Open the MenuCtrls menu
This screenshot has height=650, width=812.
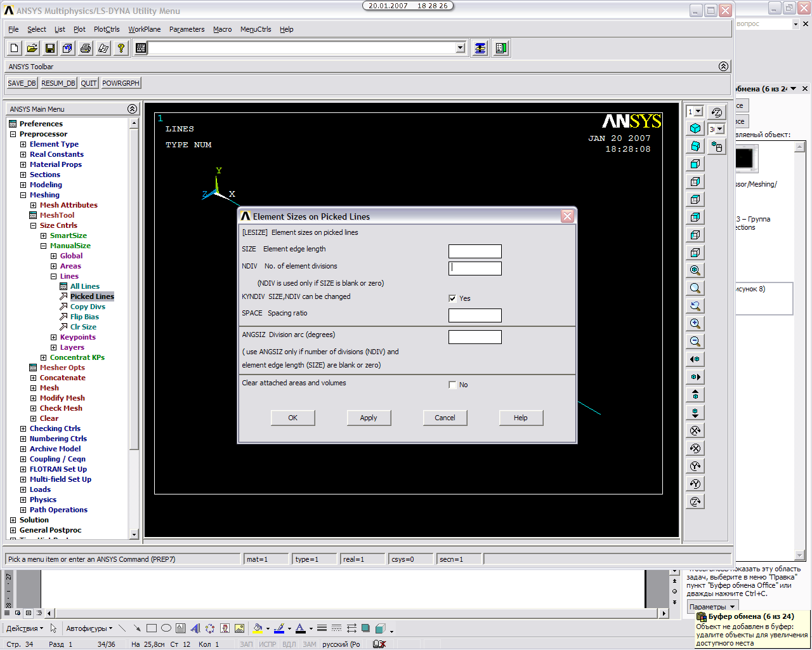(256, 29)
